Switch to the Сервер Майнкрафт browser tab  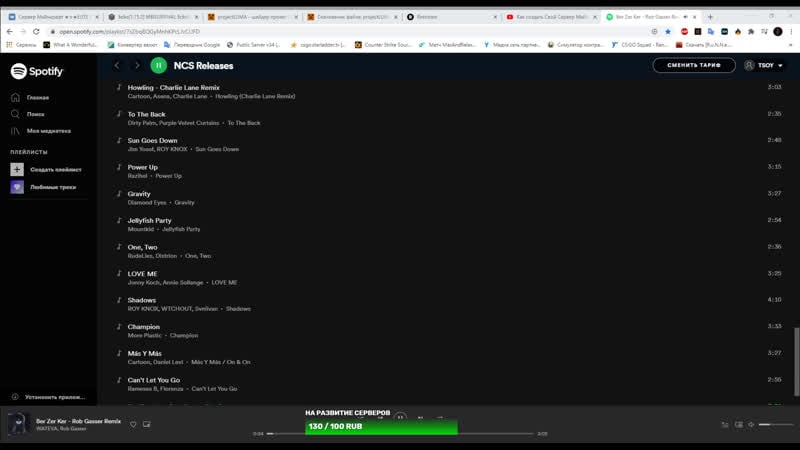coord(50,17)
